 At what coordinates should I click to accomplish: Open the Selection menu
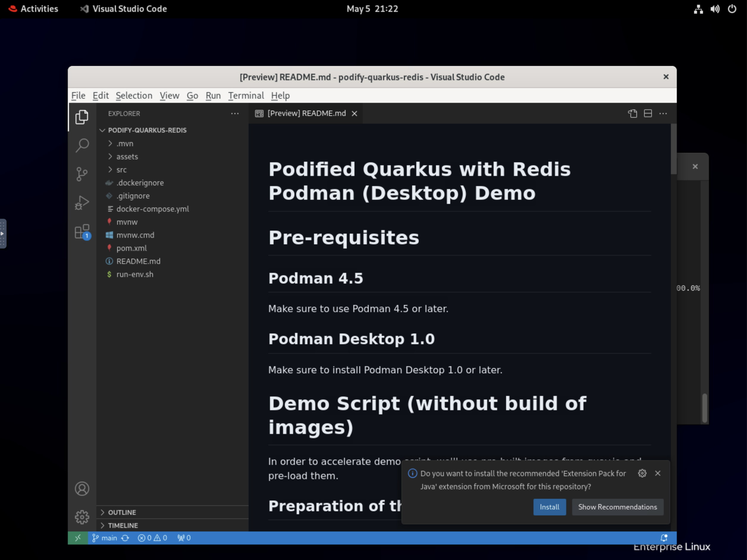134,95
